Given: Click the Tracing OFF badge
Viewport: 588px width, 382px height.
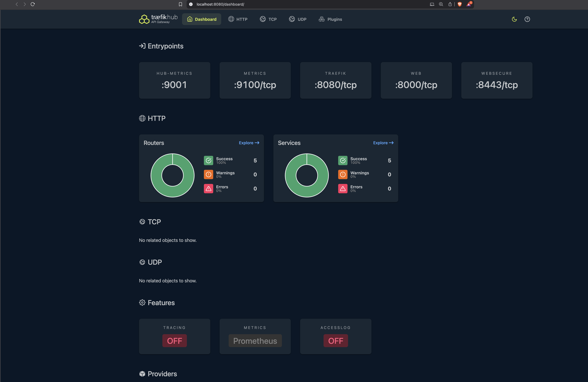Looking at the screenshot, I should (174, 340).
